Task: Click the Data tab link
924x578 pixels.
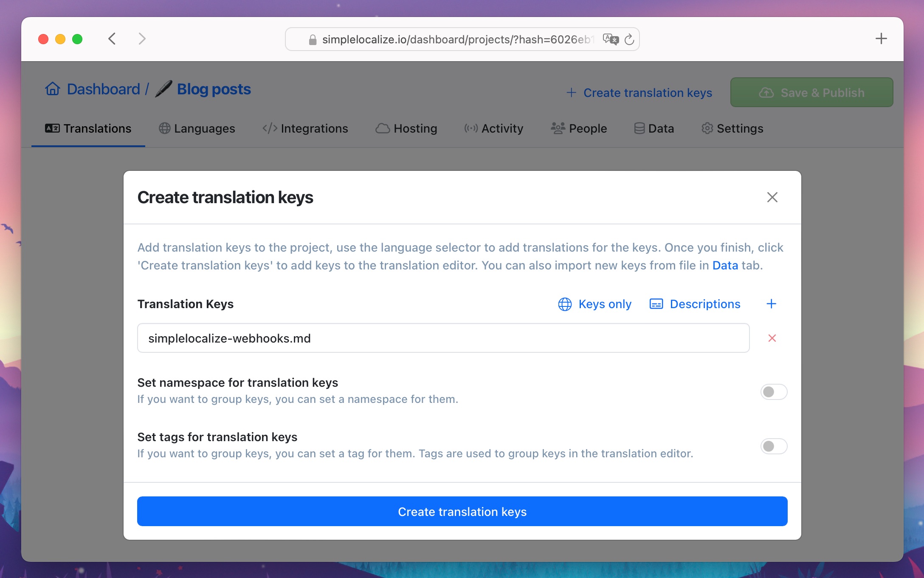Action: 725,265
